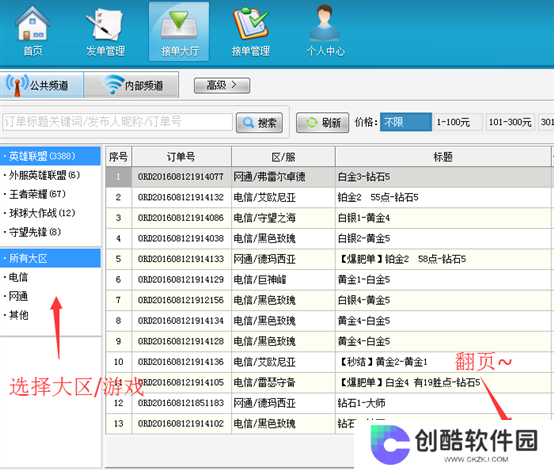Select region 电信
This screenshot has width=554, height=470.
point(50,277)
